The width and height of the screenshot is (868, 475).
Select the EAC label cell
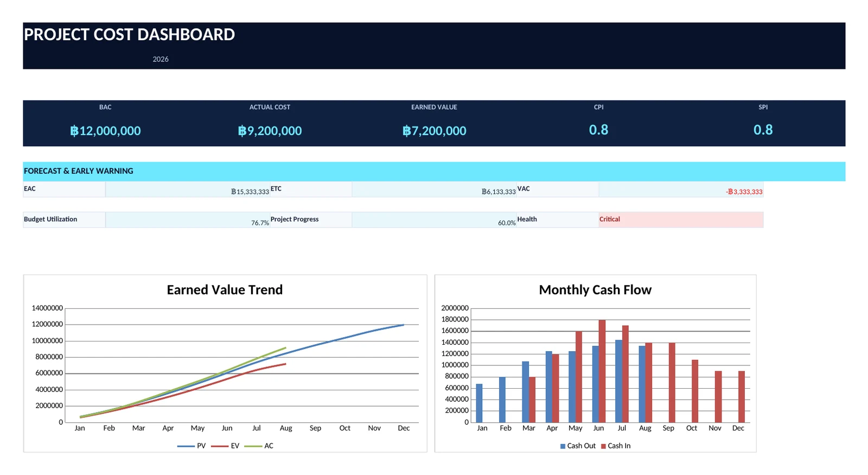64,189
